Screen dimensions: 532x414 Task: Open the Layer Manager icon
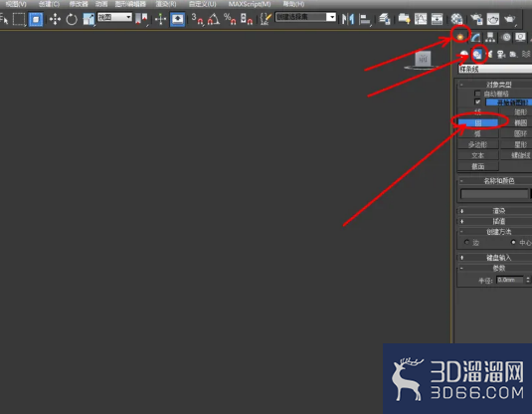pyautogui.click(x=385, y=19)
